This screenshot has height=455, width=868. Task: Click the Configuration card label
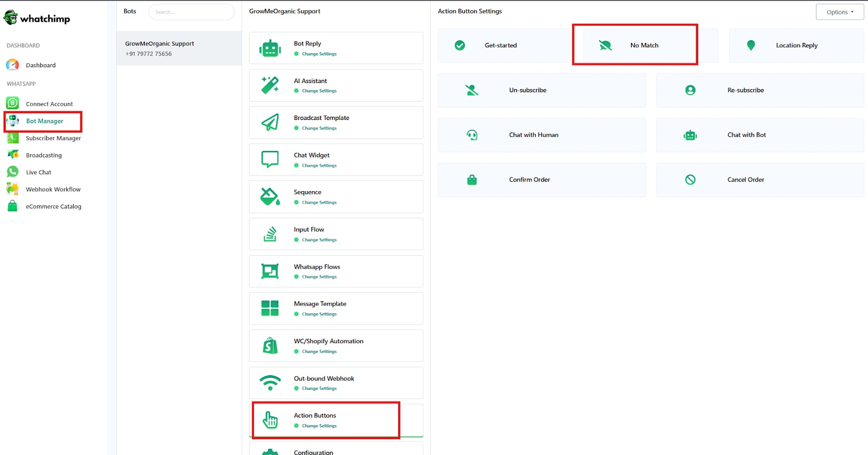314,452
